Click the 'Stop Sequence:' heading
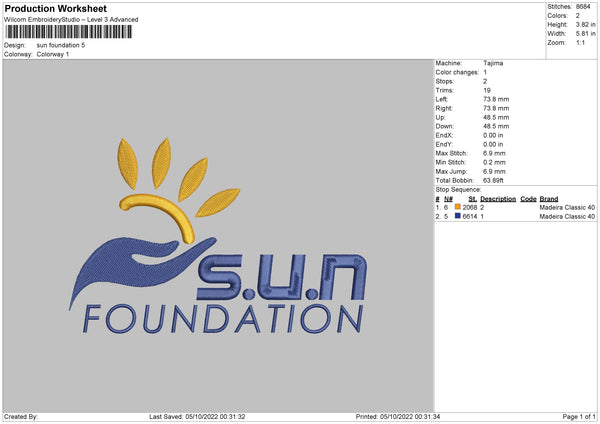600x424 pixels. (458, 190)
